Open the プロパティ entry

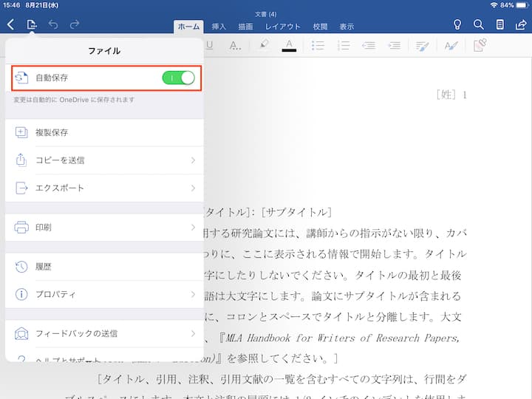[104, 294]
